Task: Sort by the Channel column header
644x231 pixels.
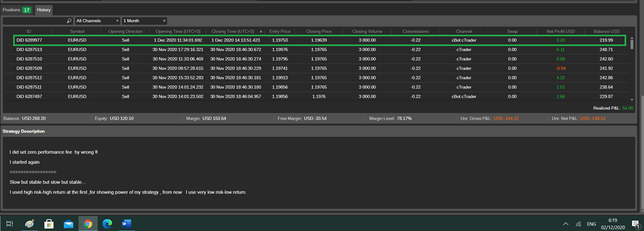Action: click(x=463, y=31)
